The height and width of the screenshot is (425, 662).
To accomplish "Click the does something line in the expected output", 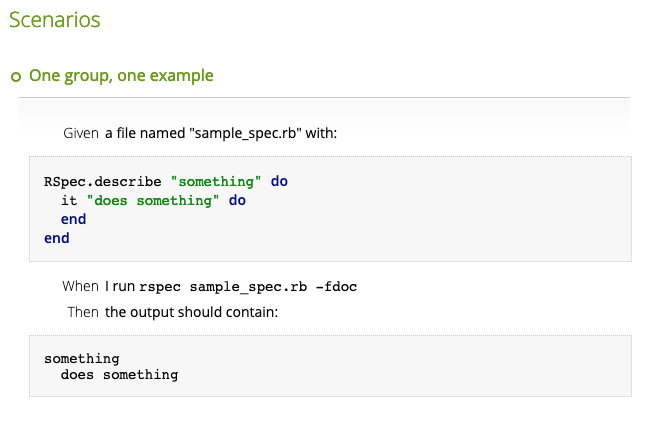I will click(x=119, y=375).
